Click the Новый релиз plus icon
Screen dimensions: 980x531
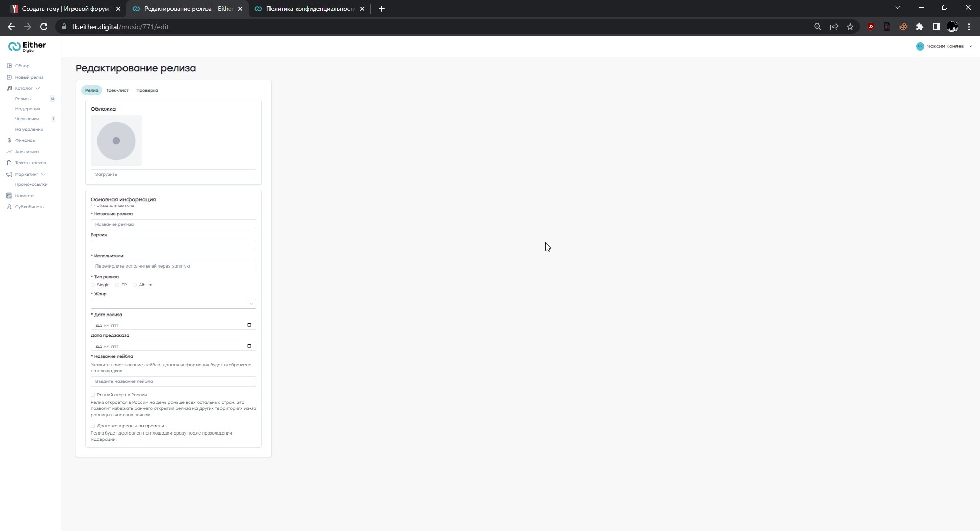pos(9,77)
